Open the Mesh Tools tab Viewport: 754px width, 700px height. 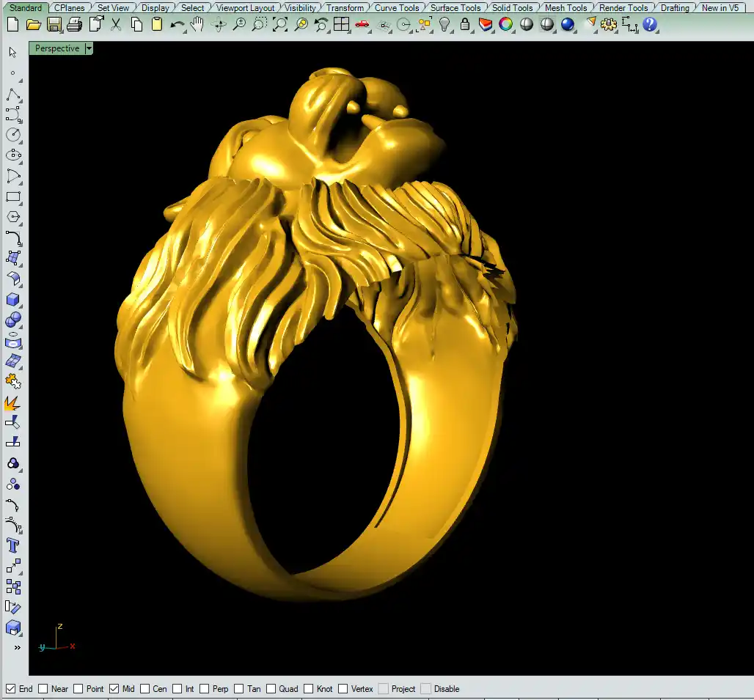(x=565, y=8)
